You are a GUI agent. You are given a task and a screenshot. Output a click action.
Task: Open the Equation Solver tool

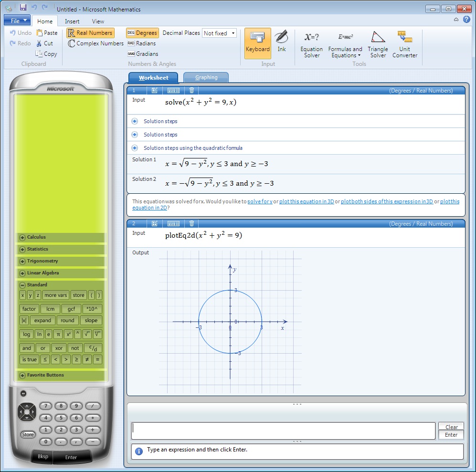(311, 43)
